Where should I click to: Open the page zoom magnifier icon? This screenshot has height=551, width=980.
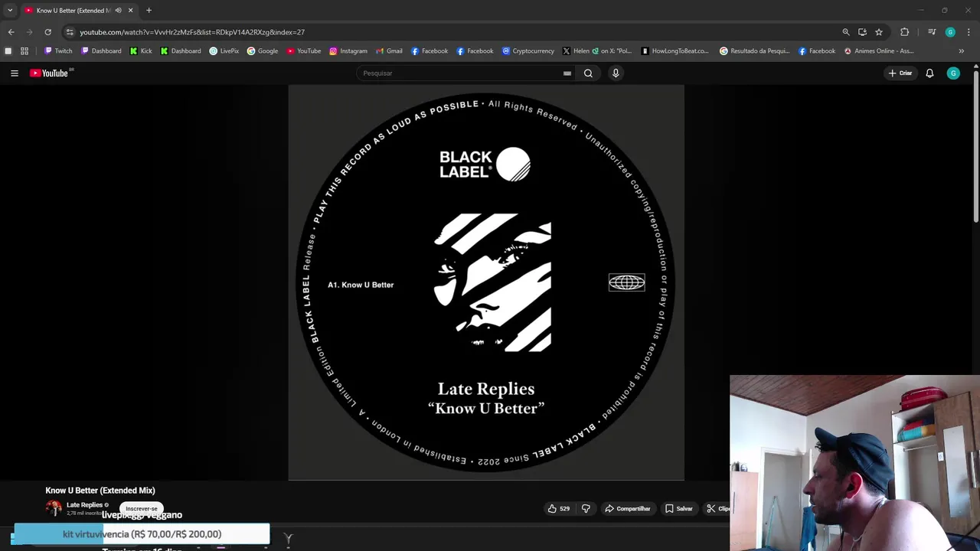click(846, 32)
